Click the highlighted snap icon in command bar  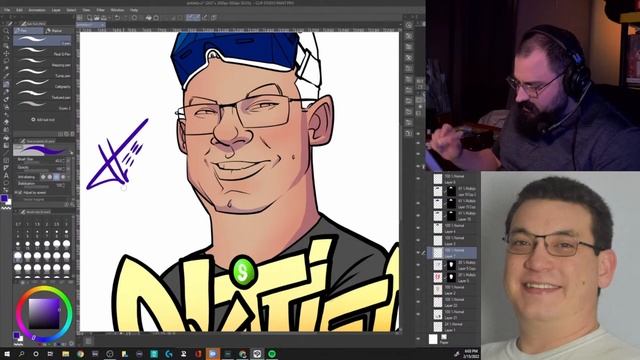point(193,18)
